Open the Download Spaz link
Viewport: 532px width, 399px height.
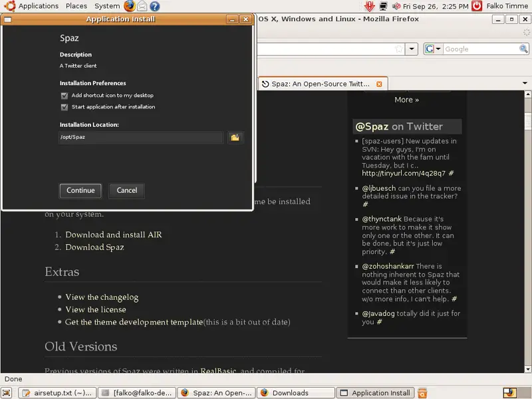pyautogui.click(x=94, y=247)
